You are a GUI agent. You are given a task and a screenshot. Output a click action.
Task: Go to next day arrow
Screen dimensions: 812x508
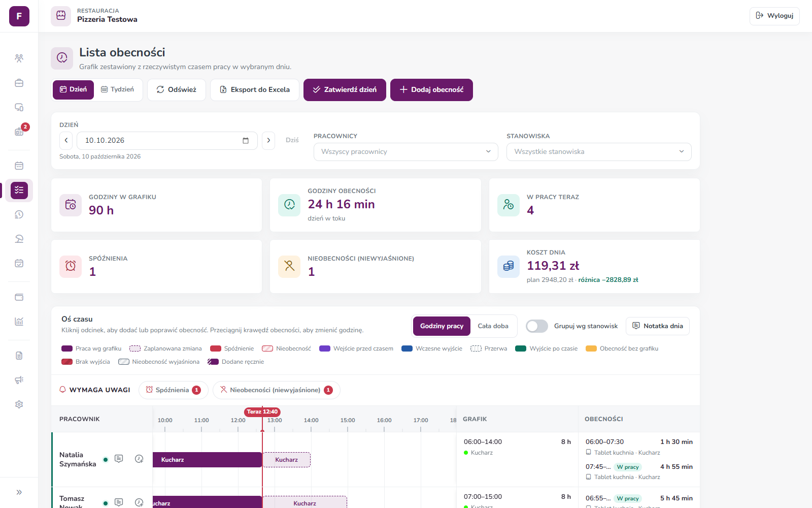tap(268, 141)
